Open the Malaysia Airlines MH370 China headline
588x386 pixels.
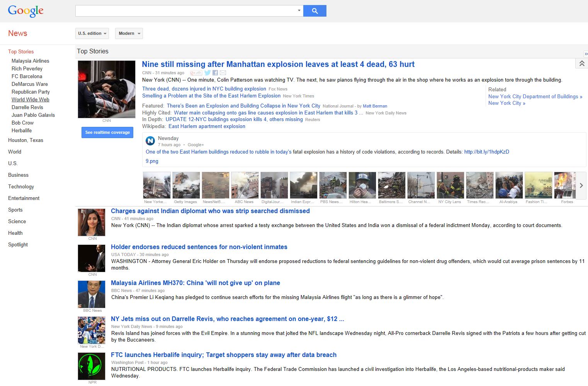point(195,283)
